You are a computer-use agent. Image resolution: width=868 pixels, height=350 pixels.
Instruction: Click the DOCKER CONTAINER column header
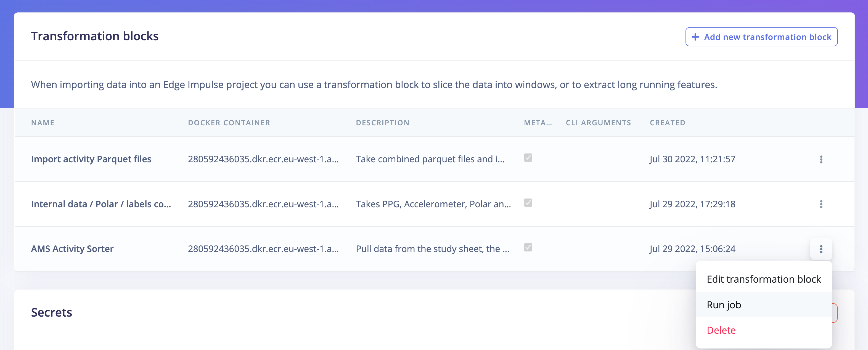click(x=229, y=123)
